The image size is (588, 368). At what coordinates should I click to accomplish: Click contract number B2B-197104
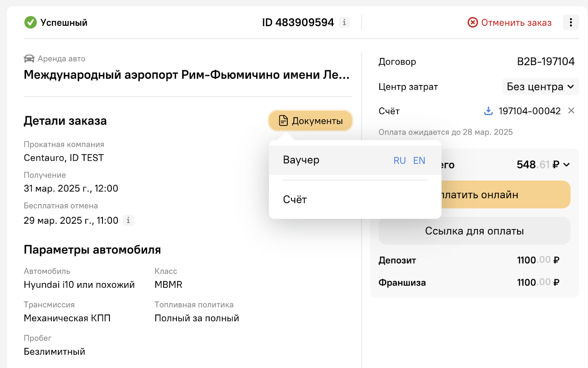point(546,61)
